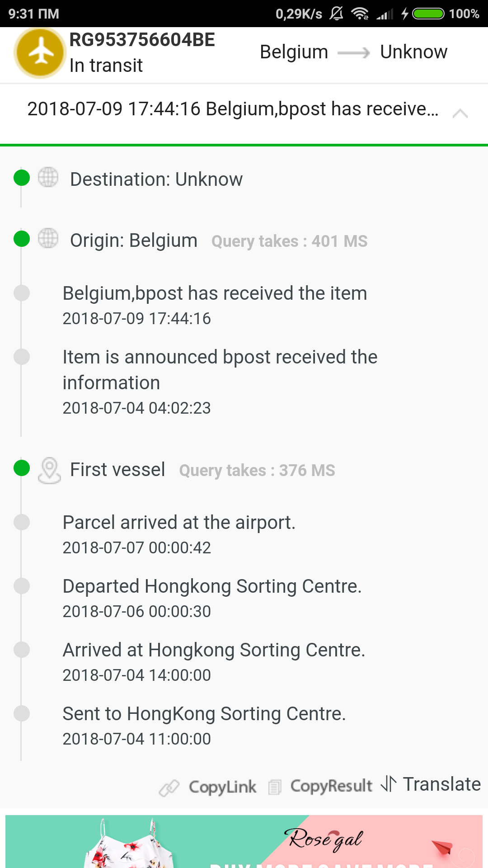Tap the green dot beside Origin: Belgium
Screen dimensions: 488x868
pos(22,239)
